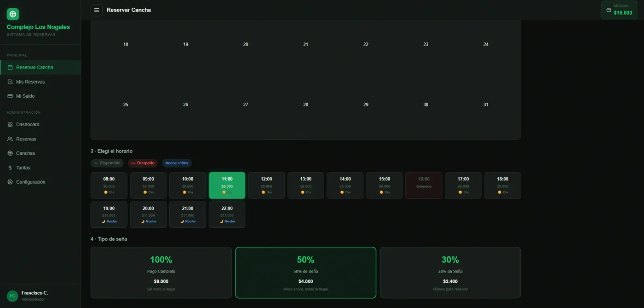Select the 22:00 night slot
This screenshot has height=308, width=644.
[227, 215]
